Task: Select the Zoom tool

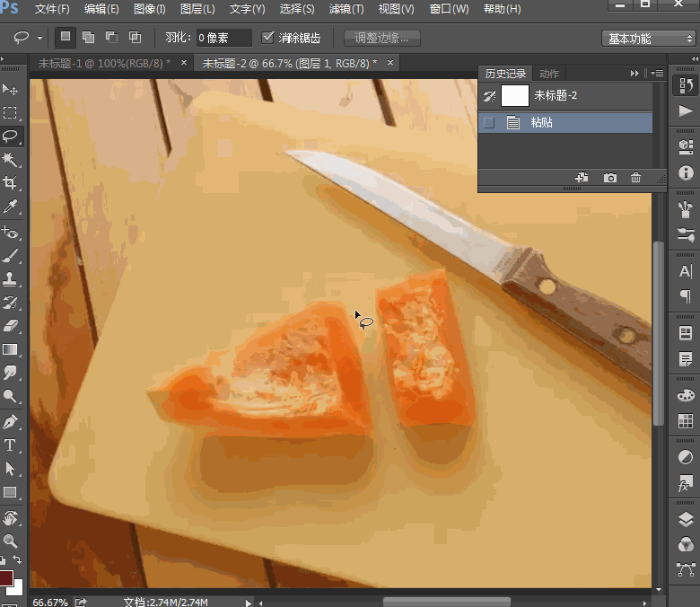Action: click(10, 541)
